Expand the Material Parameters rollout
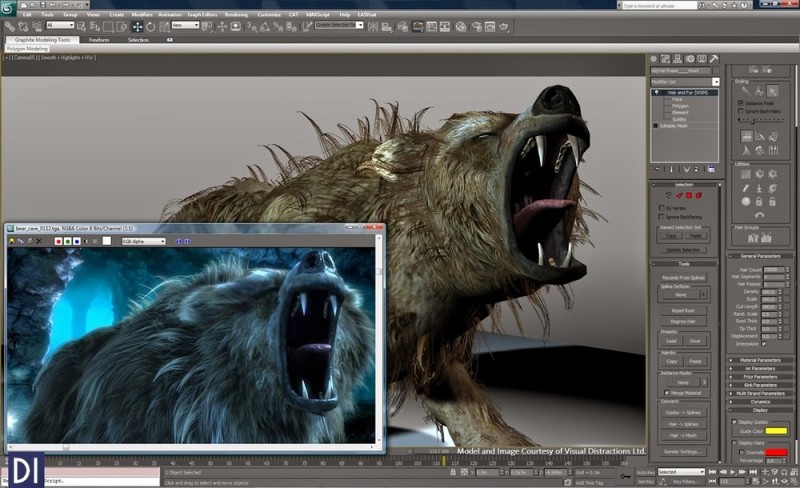Screen dimensions: 800x488 (760, 360)
